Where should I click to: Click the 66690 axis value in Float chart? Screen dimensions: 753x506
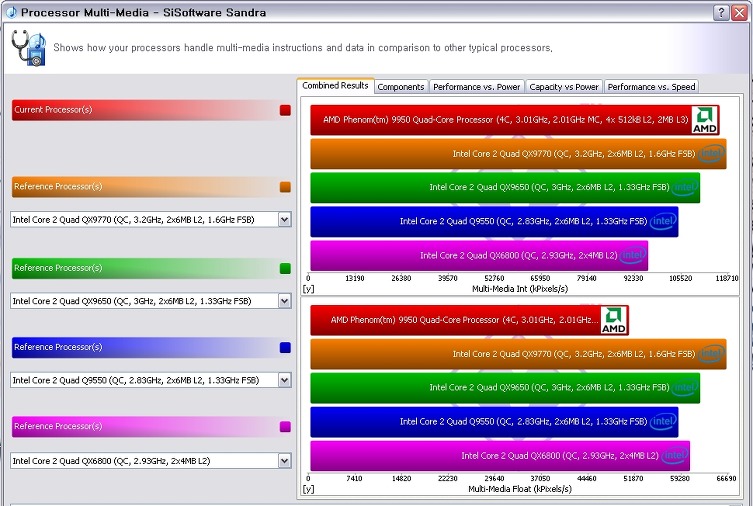pyautogui.click(x=726, y=478)
